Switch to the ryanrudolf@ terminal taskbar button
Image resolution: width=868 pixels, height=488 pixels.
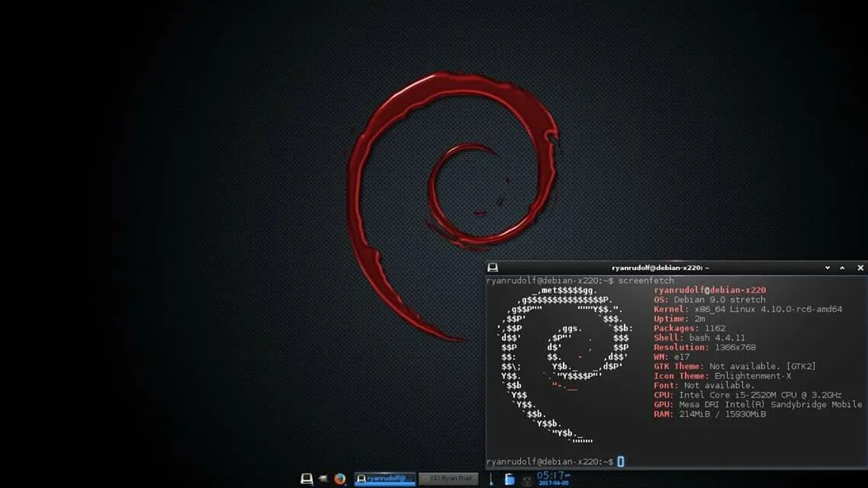[x=384, y=479]
